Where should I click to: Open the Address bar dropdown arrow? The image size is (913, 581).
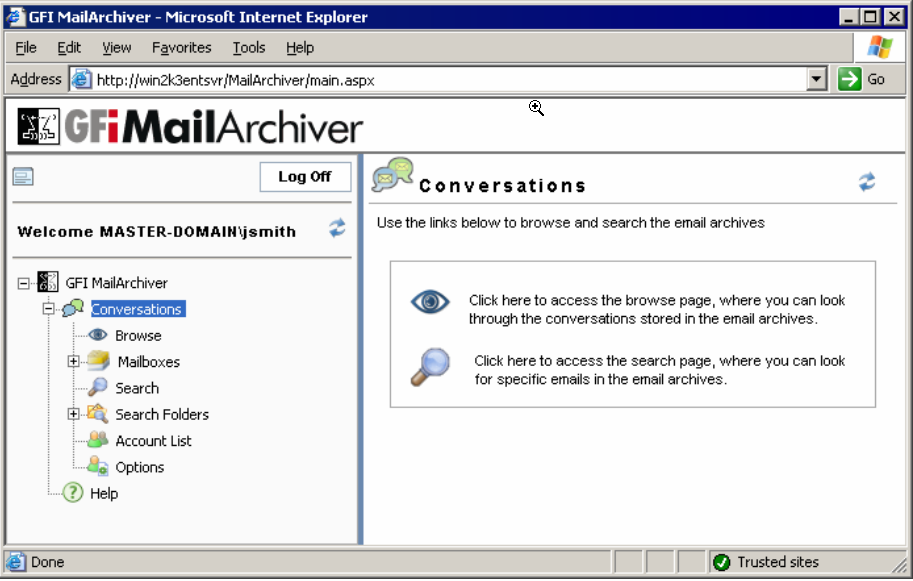[x=816, y=79]
